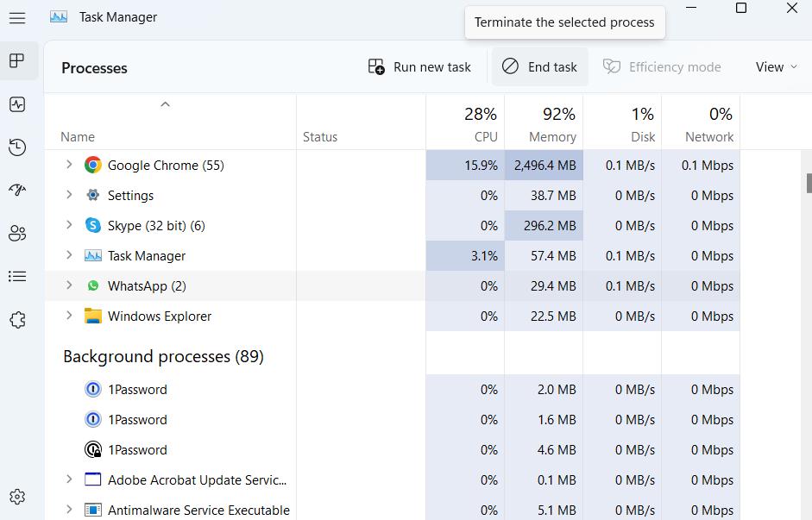This screenshot has height=520, width=812.
Task: Select the Adobe Acrobat Update Service name
Action: coord(198,480)
